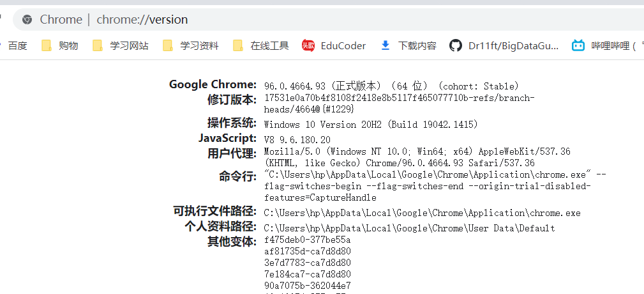Click the 操作系统 label
The image size is (644, 294).
tap(232, 123)
